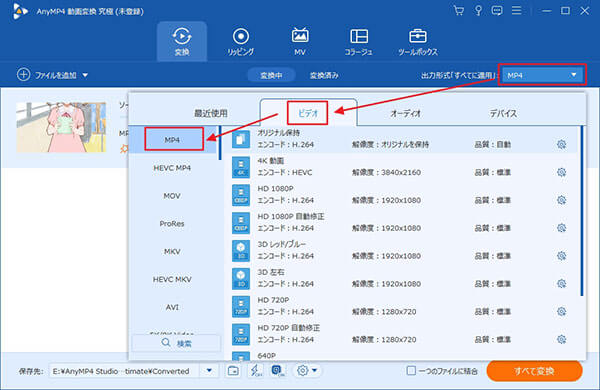Open settings gear for HD 1080P 自動修正
The height and width of the screenshot is (390, 600).
coord(561,228)
